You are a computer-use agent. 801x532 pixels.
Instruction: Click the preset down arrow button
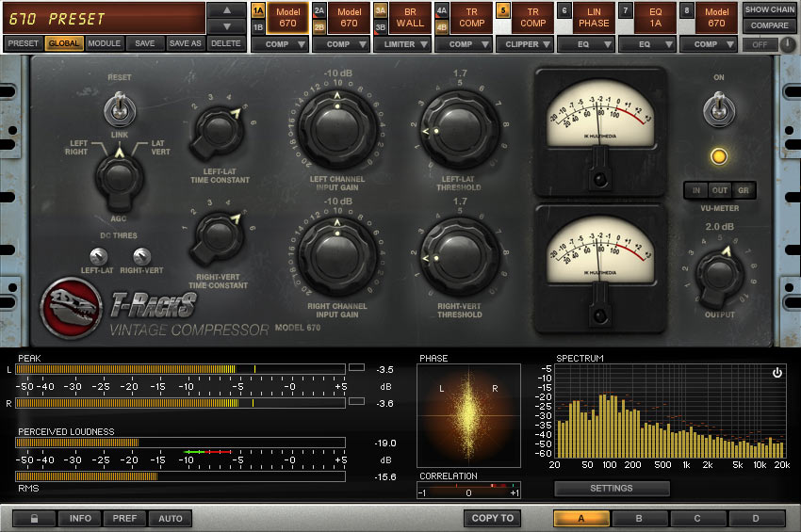(227, 26)
